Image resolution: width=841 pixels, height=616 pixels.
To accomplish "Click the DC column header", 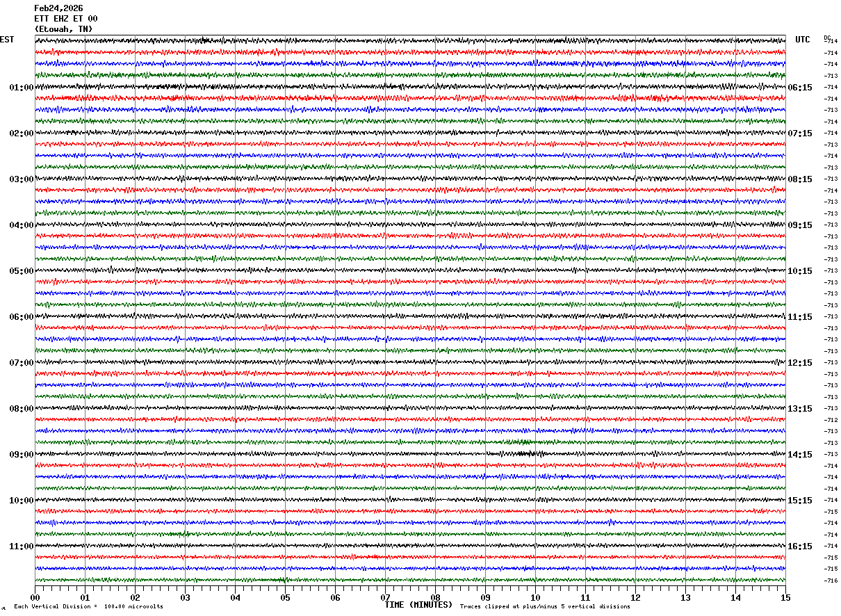I will [x=827, y=38].
